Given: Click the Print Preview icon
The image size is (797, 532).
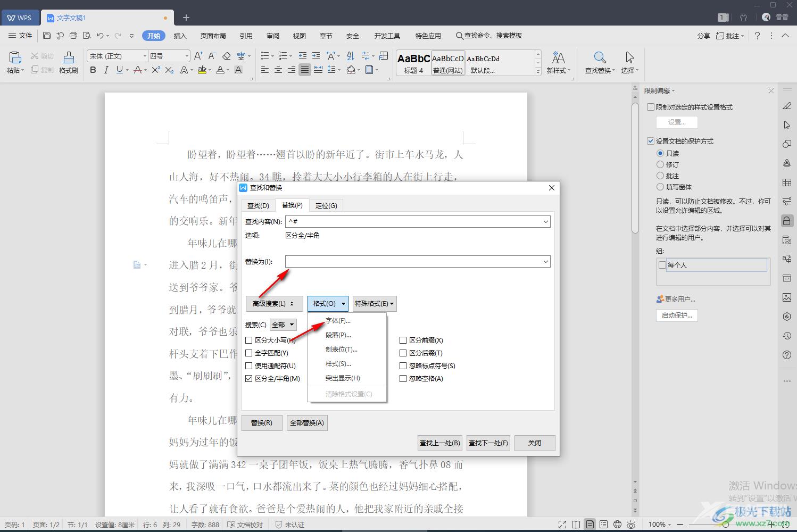Looking at the screenshot, I should [x=87, y=36].
